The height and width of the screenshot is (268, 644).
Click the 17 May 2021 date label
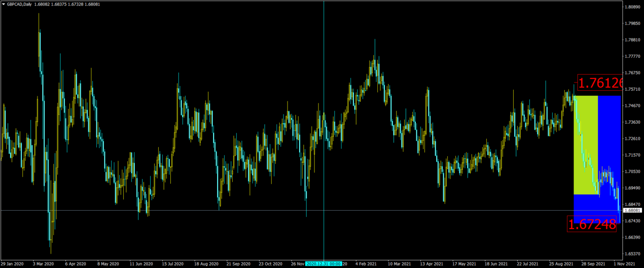464,264
